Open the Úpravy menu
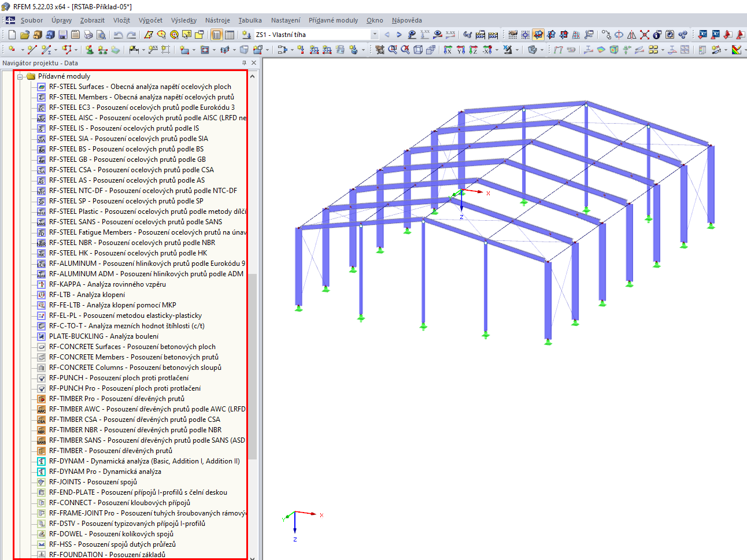The image size is (747, 560). [x=61, y=20]
